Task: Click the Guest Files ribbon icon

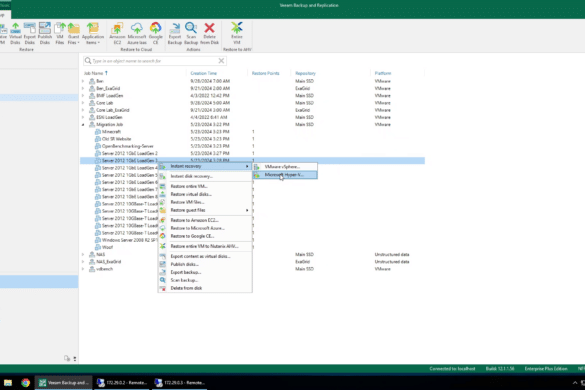Action: pos(73,33)
